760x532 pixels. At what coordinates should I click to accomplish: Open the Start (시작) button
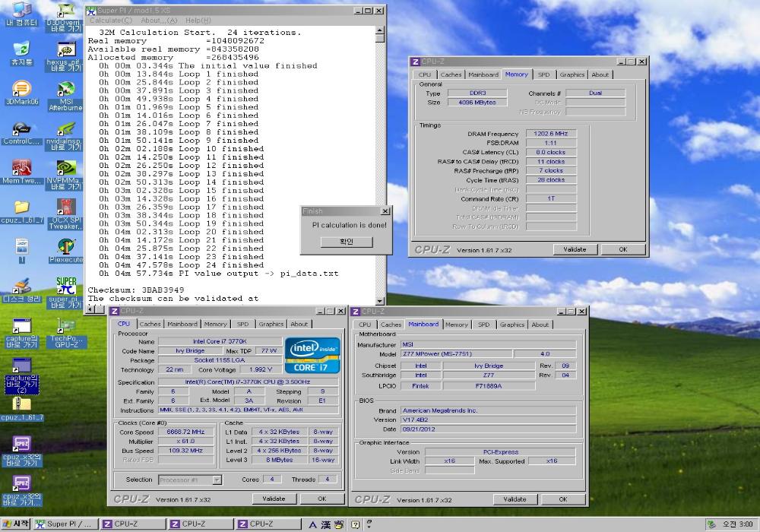pyautogui.click(x=16, y=524)
